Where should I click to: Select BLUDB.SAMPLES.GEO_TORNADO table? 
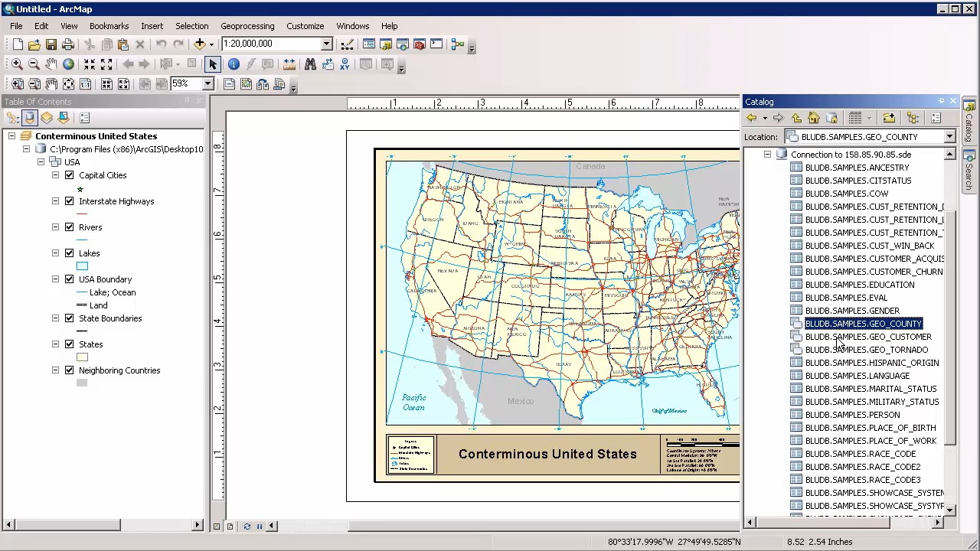click(x=867, y=350)
